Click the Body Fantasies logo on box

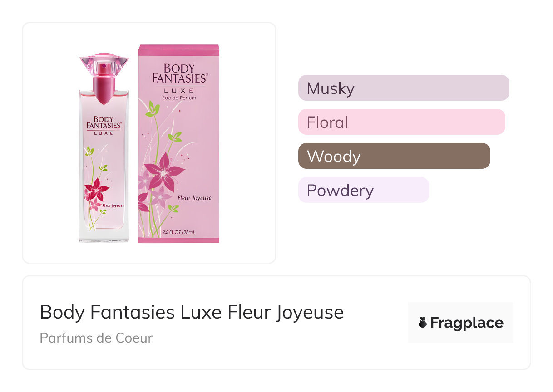coord(179,74)
